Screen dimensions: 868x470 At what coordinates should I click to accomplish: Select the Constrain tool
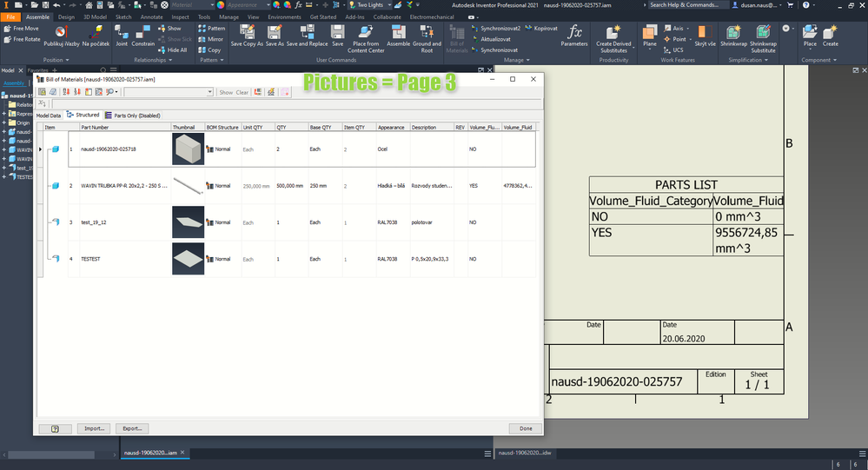click(142, 36)
